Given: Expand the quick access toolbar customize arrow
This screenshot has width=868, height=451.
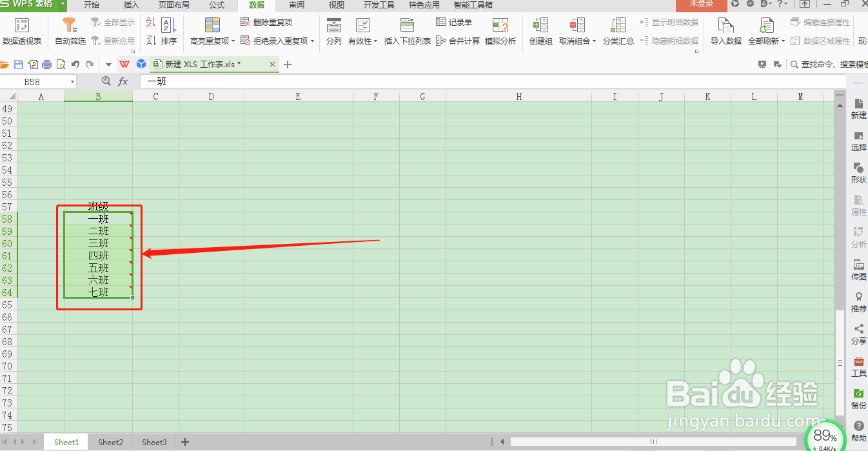Looking at the screenshot, I should pos(108,65).
